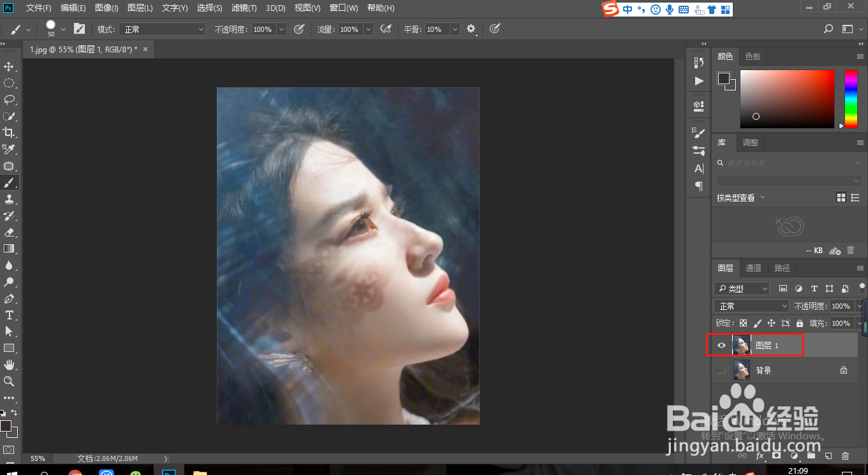Toggle the layer filtering switch

click(862, 289)
